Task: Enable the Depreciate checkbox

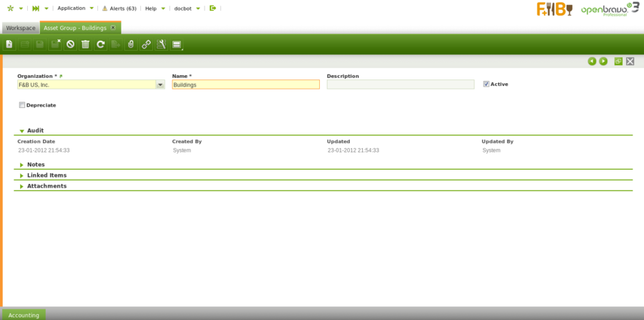Action: (21, 105)
